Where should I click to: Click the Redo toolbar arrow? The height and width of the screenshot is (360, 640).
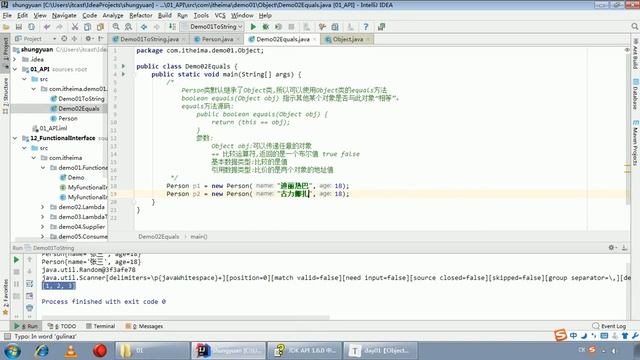pyautogui.click(x=60, y=27)
